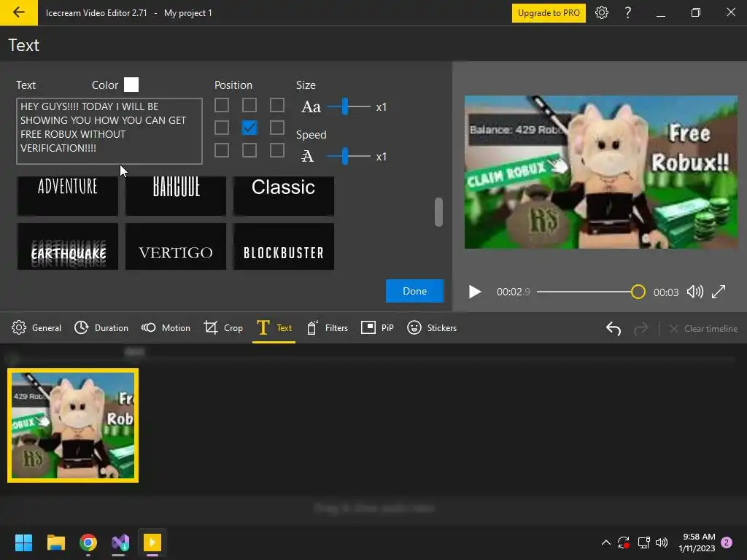The image size is (747, 560).
Task: Open system volume tray icon
Action: (662, 542)
